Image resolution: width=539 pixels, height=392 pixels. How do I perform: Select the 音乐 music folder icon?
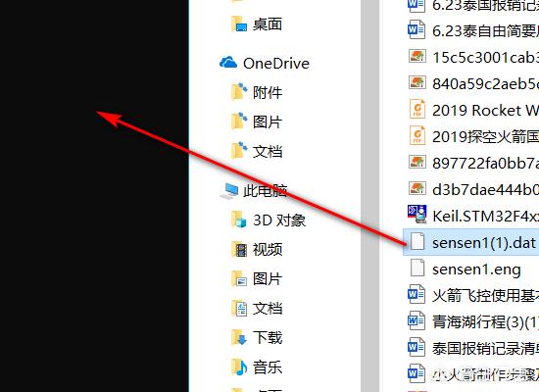pyautogui.click(x=239, y=367)
